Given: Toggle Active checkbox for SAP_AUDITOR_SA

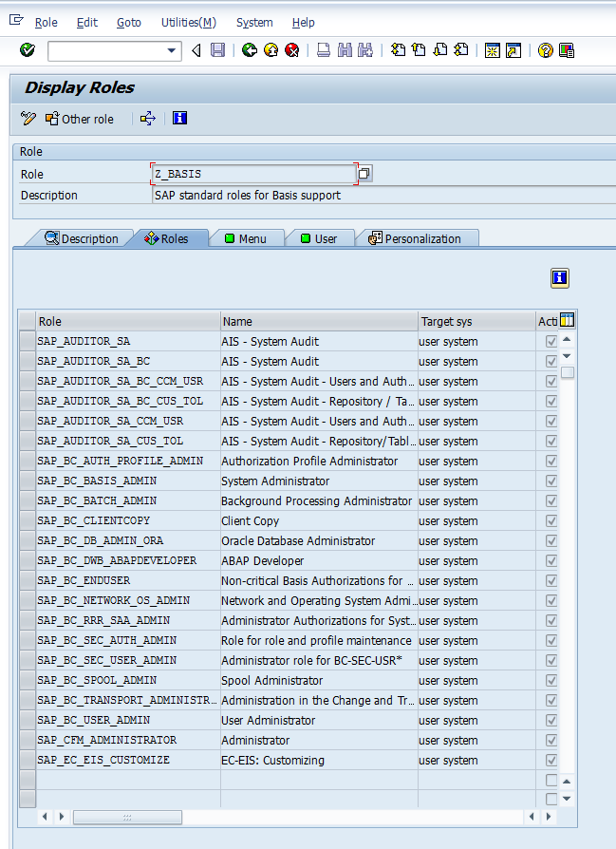Looking at the screenshot, I should coord(551,341).
